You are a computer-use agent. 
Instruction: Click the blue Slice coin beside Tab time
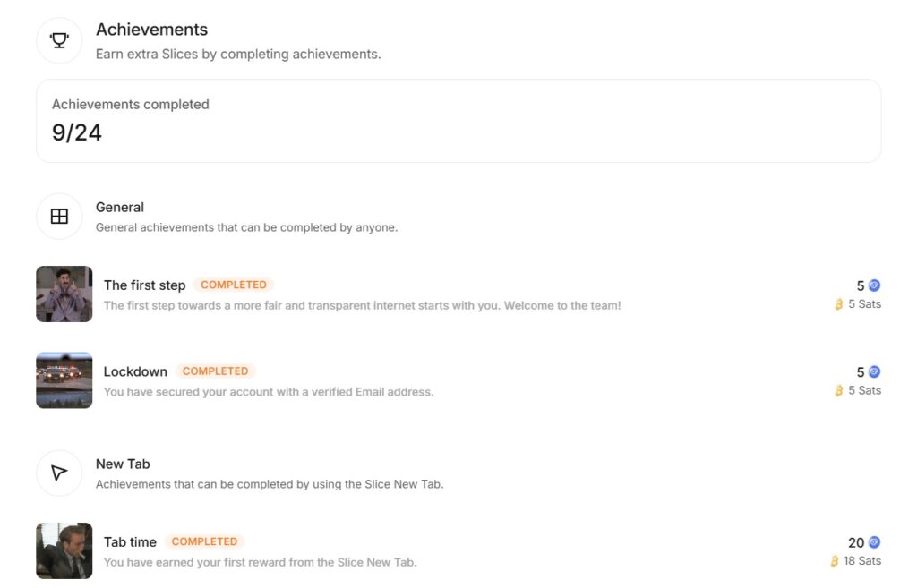874,542
